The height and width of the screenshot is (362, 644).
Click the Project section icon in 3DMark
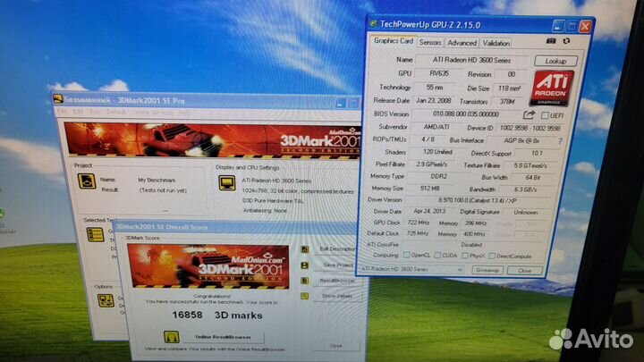point(87,181)
